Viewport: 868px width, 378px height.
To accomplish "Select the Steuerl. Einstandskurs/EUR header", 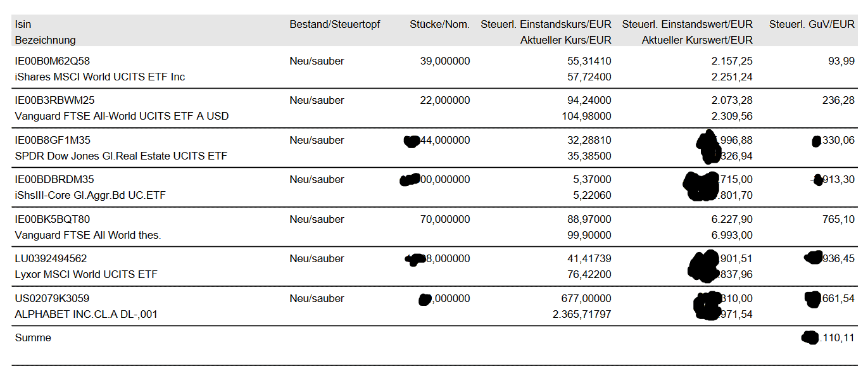I will tap(546, 25).
